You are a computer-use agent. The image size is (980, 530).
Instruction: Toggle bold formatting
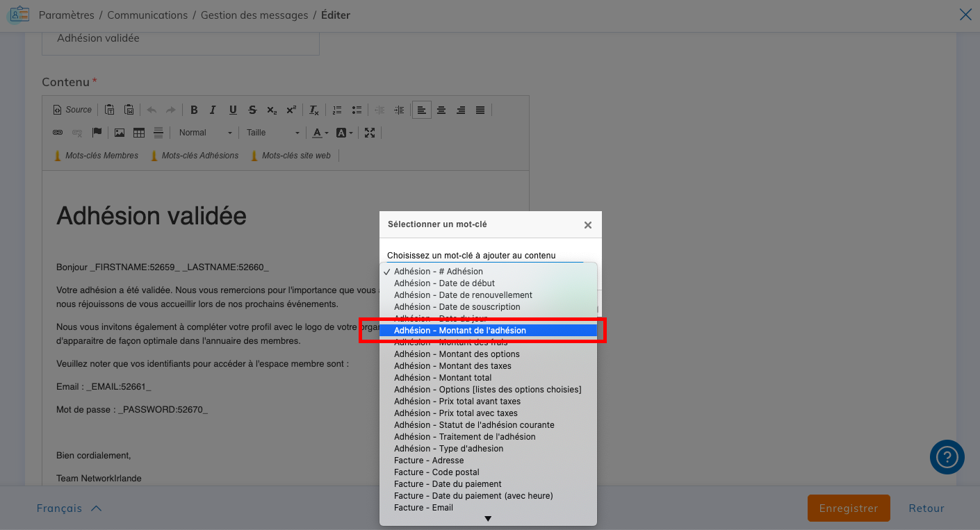coord(194,110)
